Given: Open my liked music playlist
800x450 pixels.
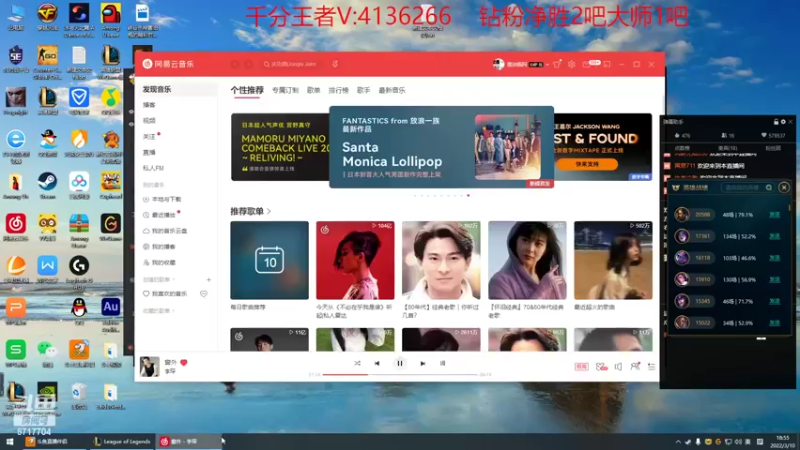Looking at the screenshot, I should point(165,294).
